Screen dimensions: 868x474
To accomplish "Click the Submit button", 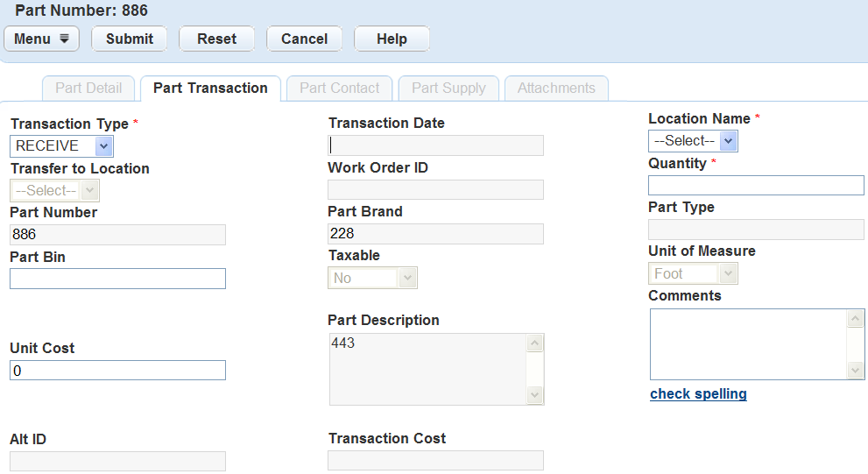I will [x=130, y=39].
